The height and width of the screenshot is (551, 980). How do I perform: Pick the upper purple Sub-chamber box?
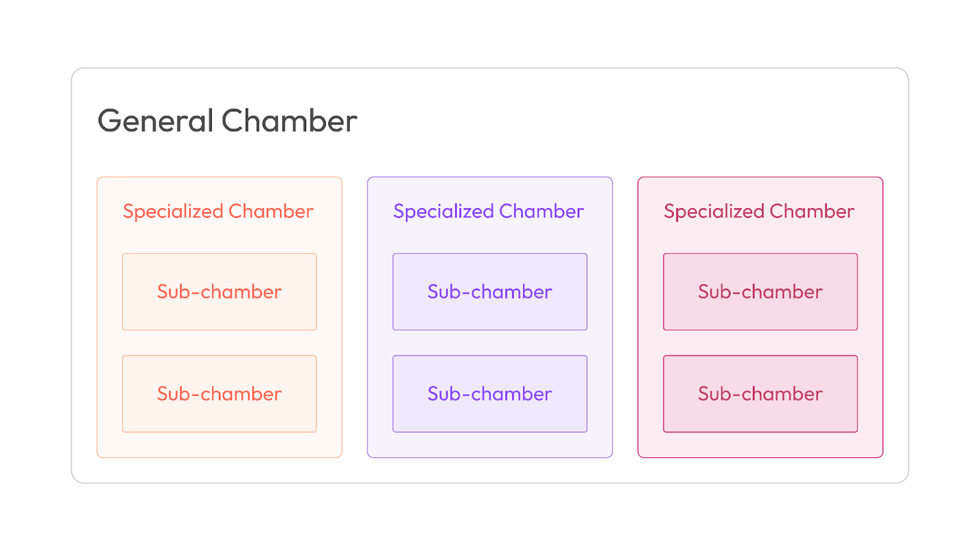[x=490, y=291]
